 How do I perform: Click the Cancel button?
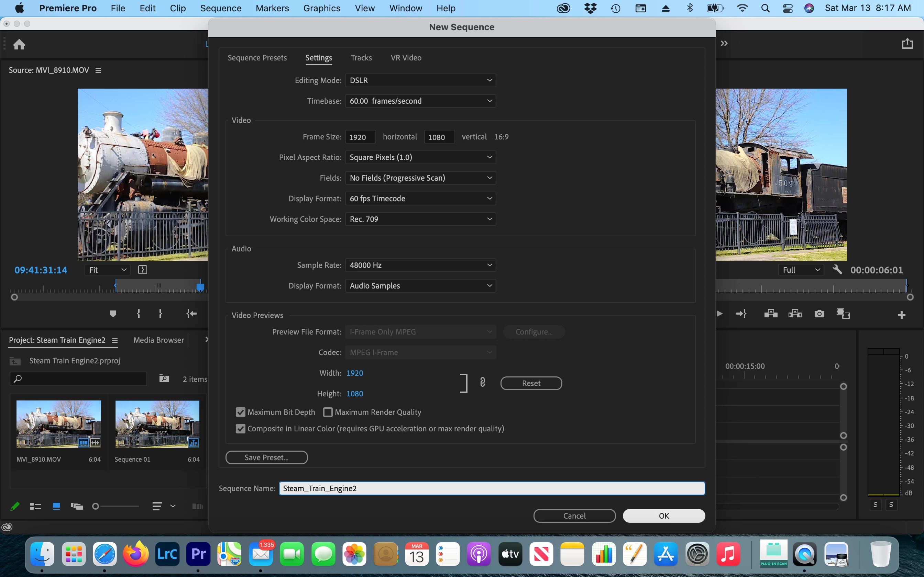(x=574, y=516)
